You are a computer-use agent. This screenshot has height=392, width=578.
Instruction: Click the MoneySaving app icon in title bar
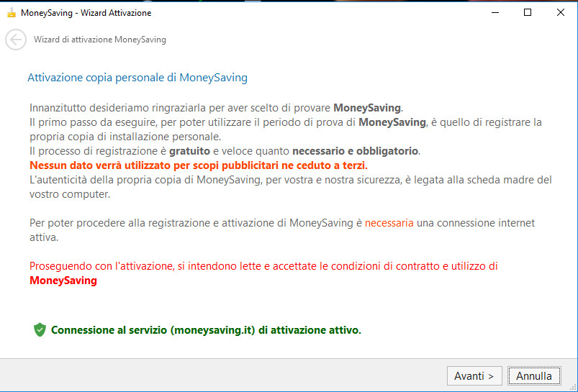tap(12, 13)
